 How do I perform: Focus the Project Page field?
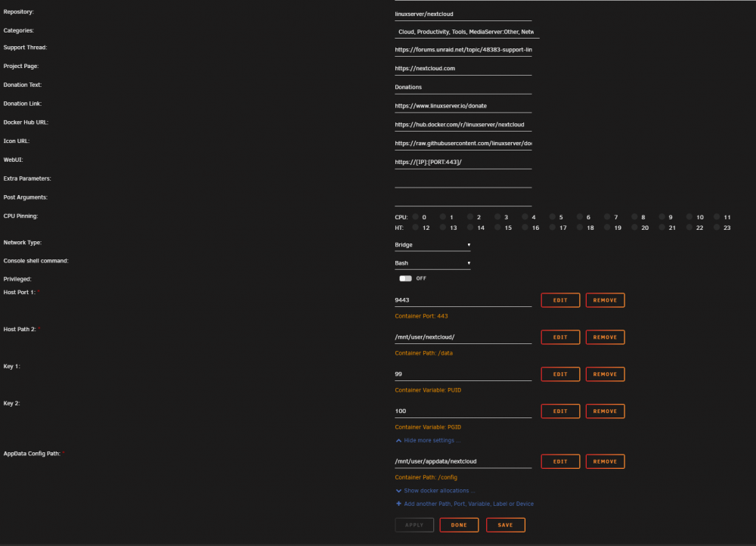[463, 69]
